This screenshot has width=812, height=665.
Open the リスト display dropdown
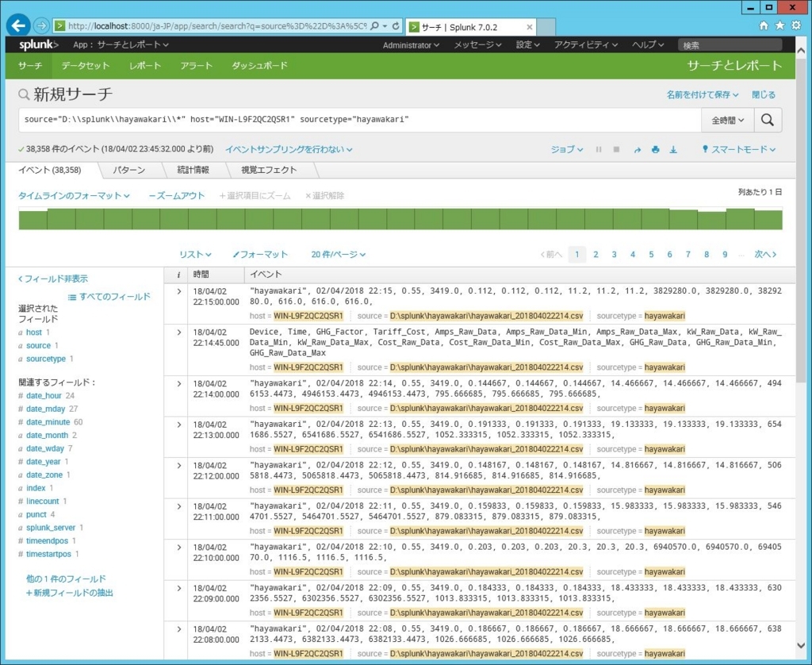195,255
